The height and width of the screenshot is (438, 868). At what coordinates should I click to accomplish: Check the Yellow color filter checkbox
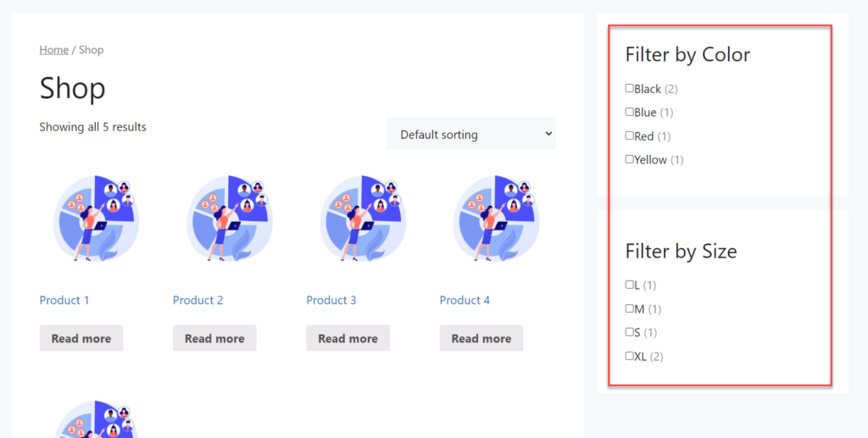click(630, 159)
